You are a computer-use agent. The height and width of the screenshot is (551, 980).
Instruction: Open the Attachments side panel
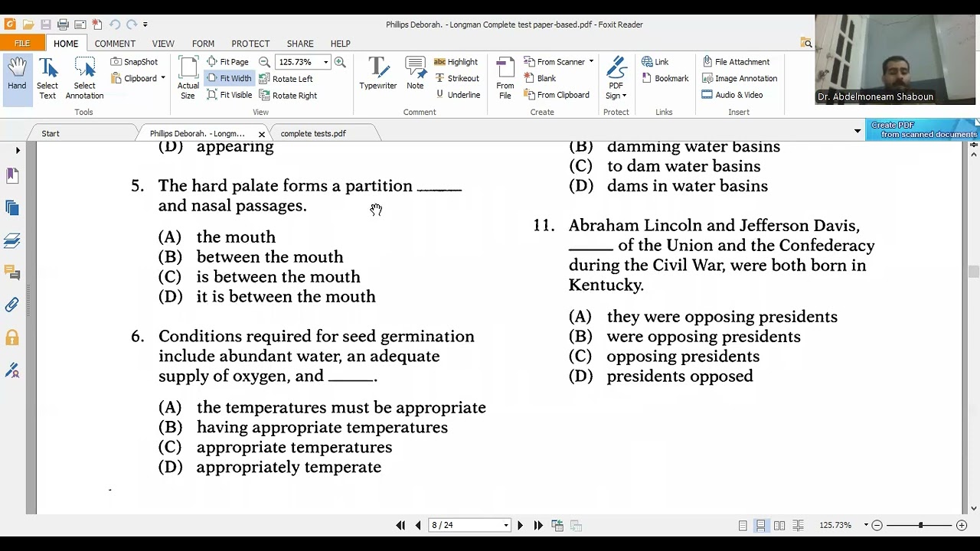coord(12,305)
